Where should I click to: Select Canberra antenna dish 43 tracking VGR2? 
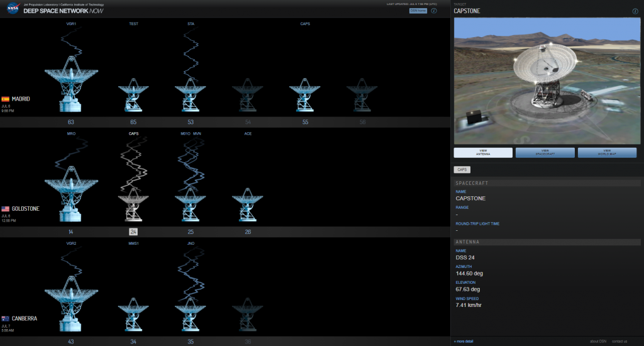coord(70,305)
